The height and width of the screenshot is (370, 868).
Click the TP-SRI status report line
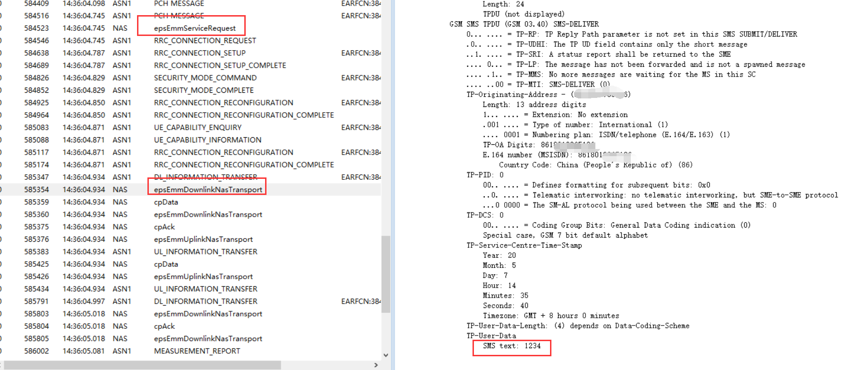point(599,54)
